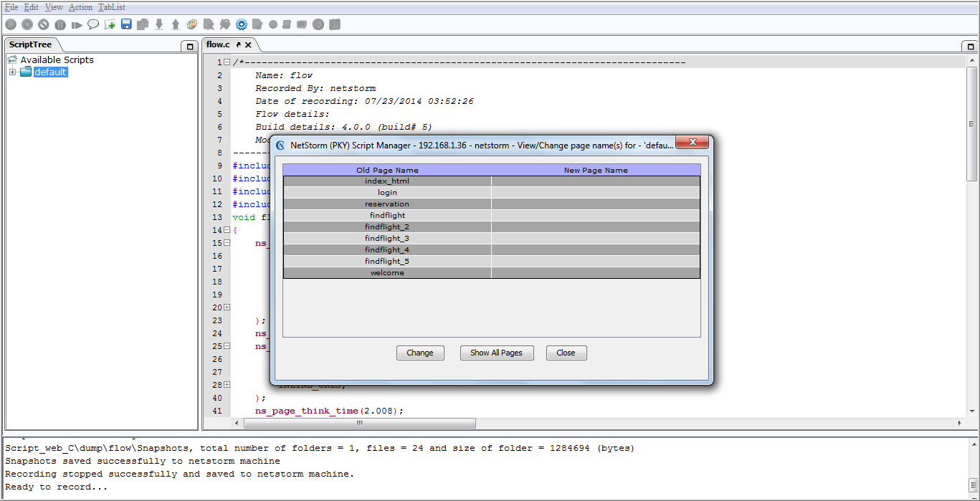Click the find-in-document toolbar icon
This screenshot has height=501, width=980.
tap(209, 24)
